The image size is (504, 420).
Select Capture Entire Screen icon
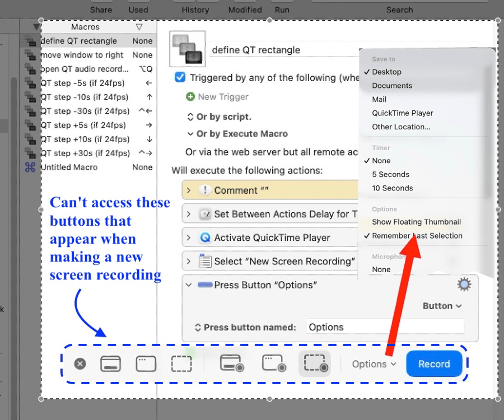pos(110,364)
